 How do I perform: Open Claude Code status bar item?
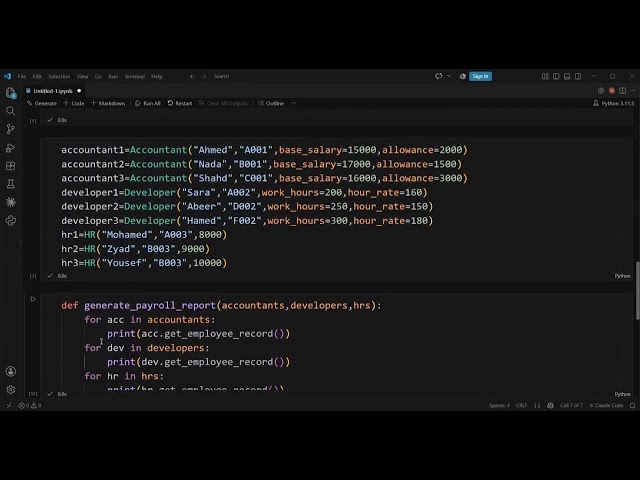[606, 405]
